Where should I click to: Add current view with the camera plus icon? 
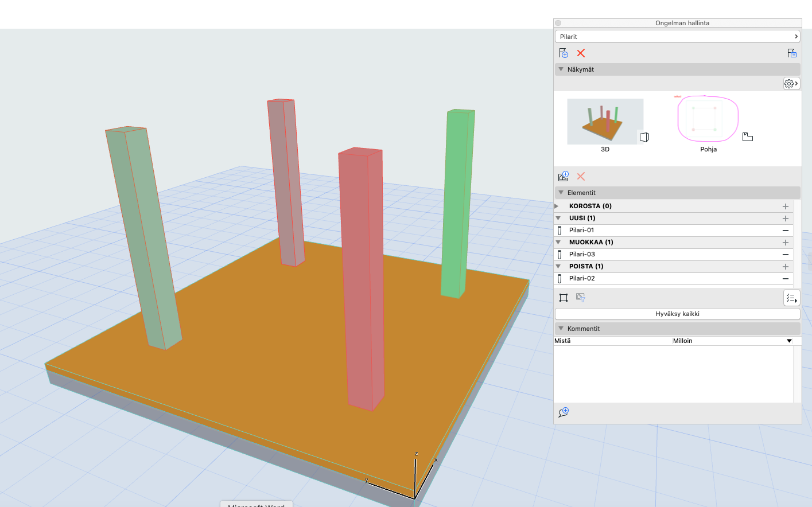click(x=564, y=176)
